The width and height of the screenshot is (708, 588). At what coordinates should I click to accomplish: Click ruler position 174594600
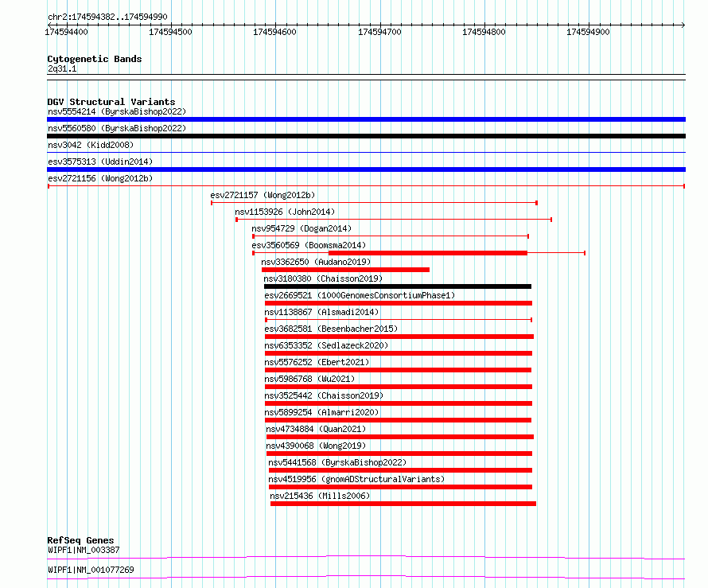[x=274, y=32]
